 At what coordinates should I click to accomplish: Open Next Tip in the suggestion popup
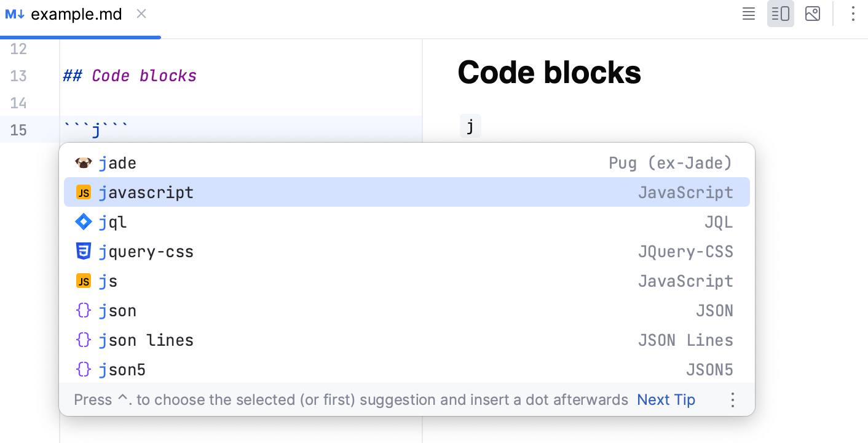pyautogui.click(x=666, y=399)
